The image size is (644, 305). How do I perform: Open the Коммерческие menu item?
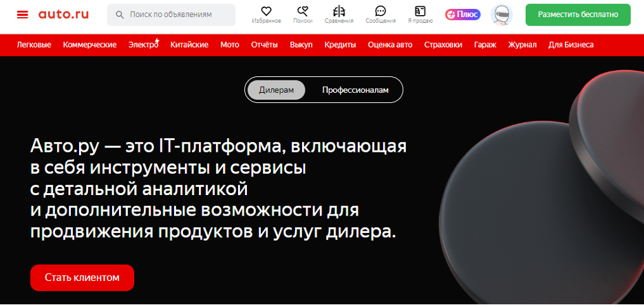coord(89,45)
